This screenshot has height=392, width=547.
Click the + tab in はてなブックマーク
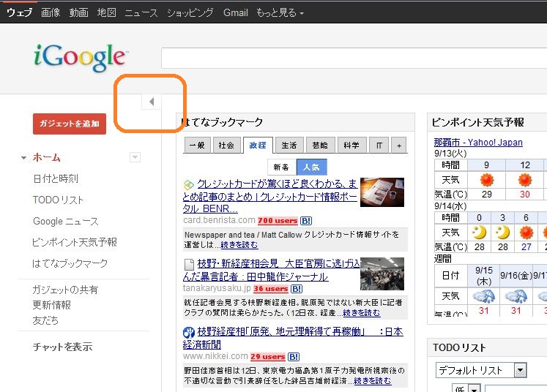pyautogui.click(x=399, y=146)
